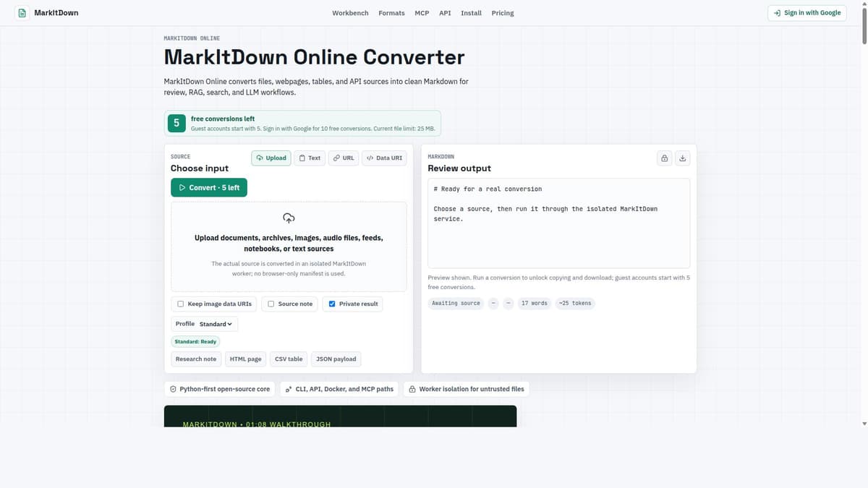Load the JSON payload sample
The image size is (868, 488).
coord(336,359)
